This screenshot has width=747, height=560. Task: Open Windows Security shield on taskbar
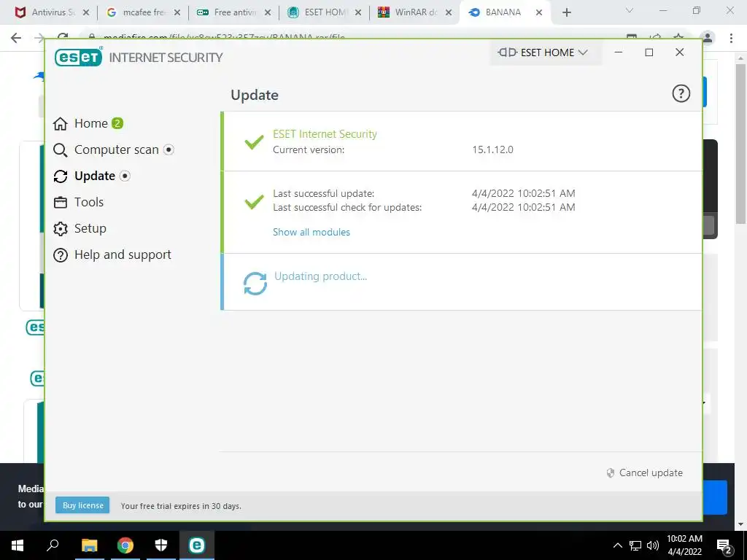pos(161,545)
